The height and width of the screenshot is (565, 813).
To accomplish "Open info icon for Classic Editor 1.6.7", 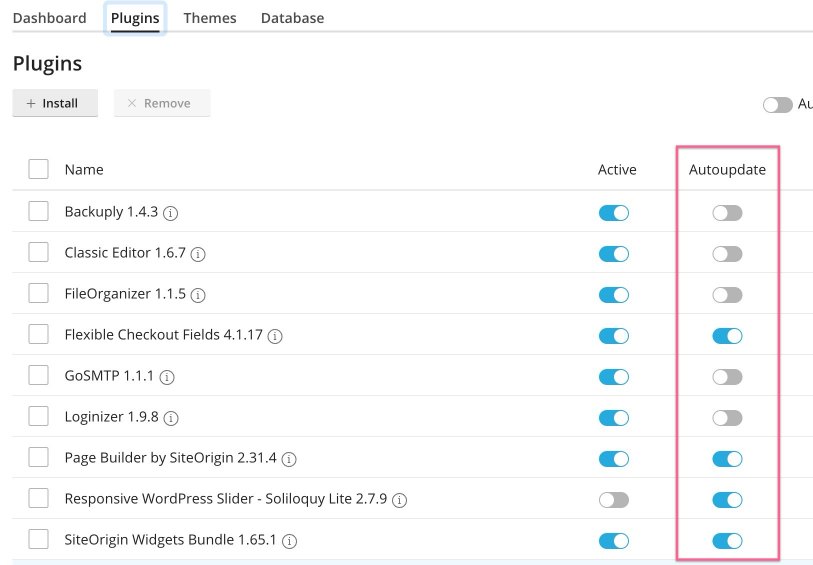I will (x=198, y=254).
